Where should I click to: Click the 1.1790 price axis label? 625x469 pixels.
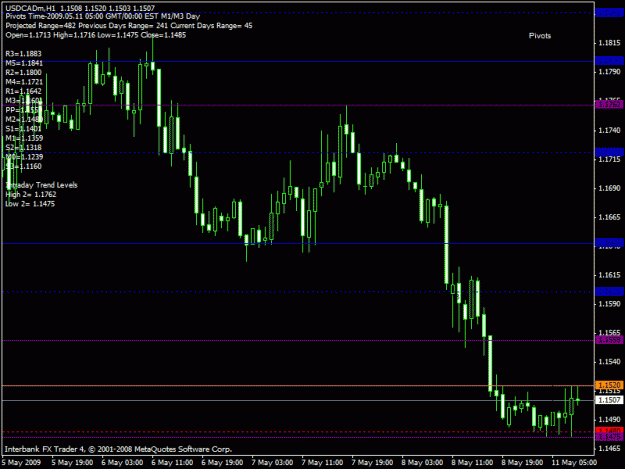[x=609, y=72]
